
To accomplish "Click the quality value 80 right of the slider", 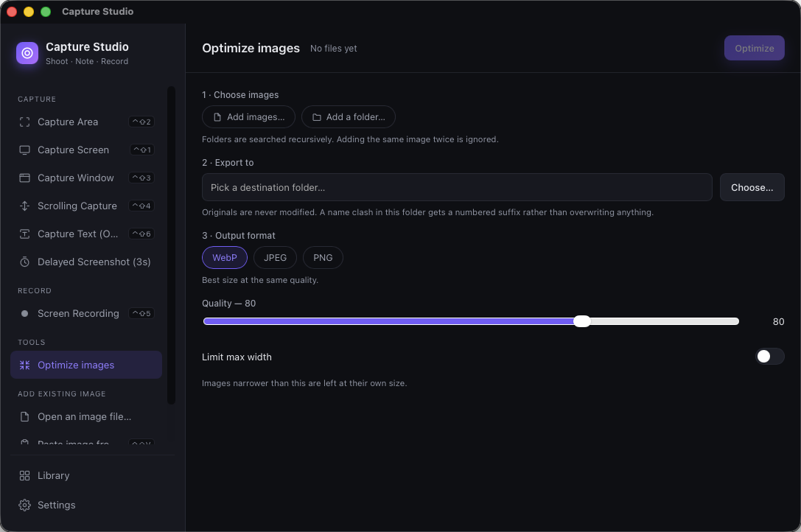I will click(x=778, y=322).
